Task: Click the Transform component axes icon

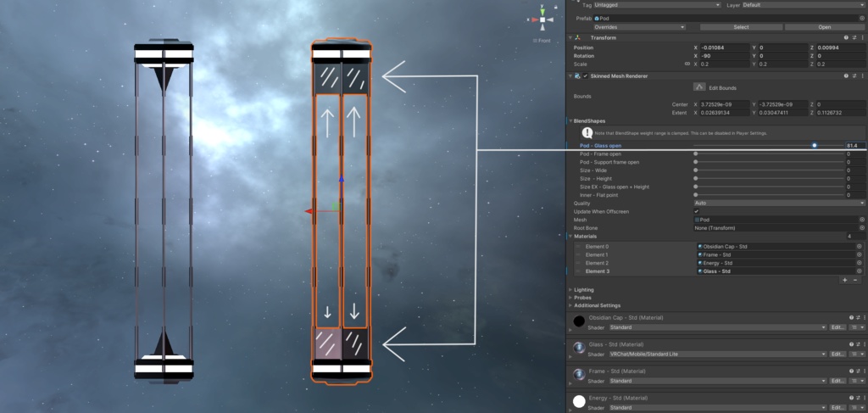Action: click(x=578, y=37)
